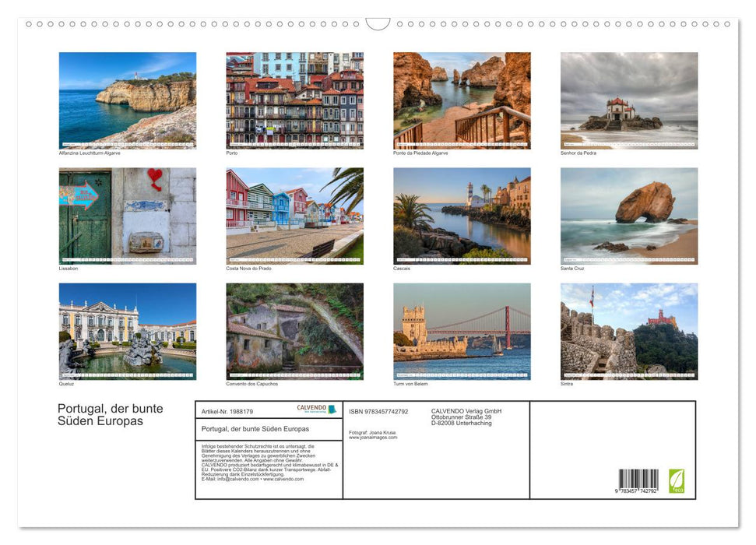Click the Convento dos Capuchos photo
The height and width of the screenshot is (545, 756).
click(x=294, y=332)
